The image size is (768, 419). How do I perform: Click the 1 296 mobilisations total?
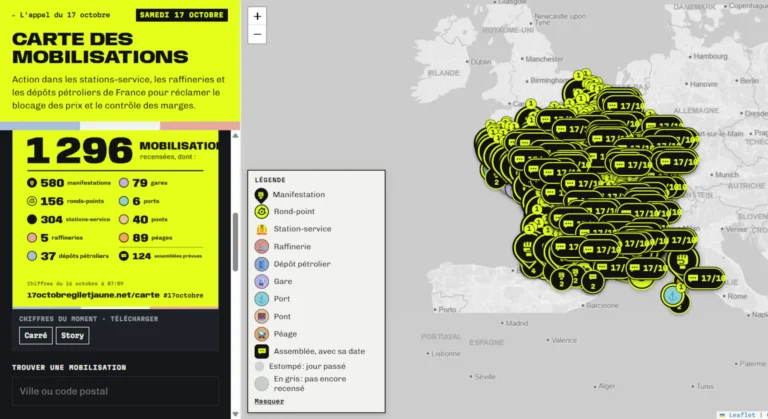79,151
